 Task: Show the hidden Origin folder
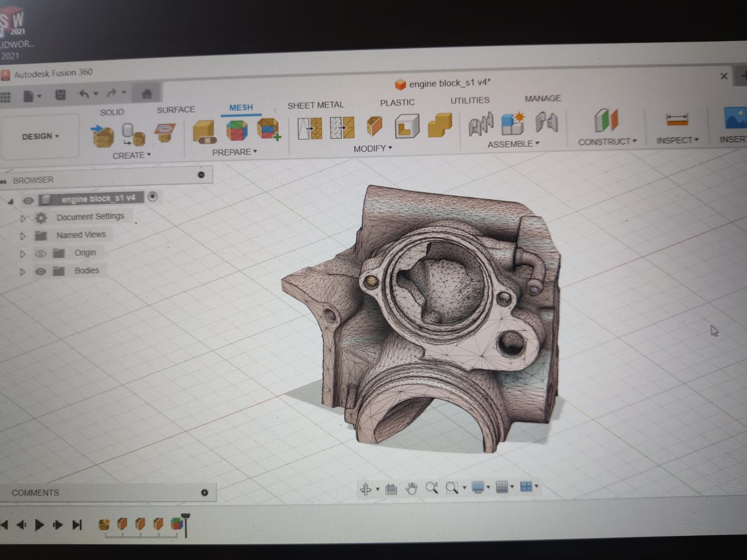[41, 254]
